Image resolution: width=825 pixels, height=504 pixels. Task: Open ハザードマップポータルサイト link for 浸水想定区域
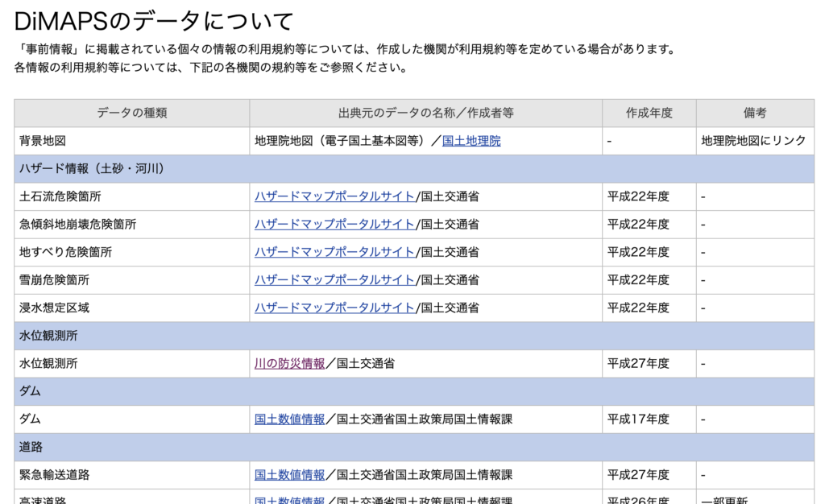334,308
